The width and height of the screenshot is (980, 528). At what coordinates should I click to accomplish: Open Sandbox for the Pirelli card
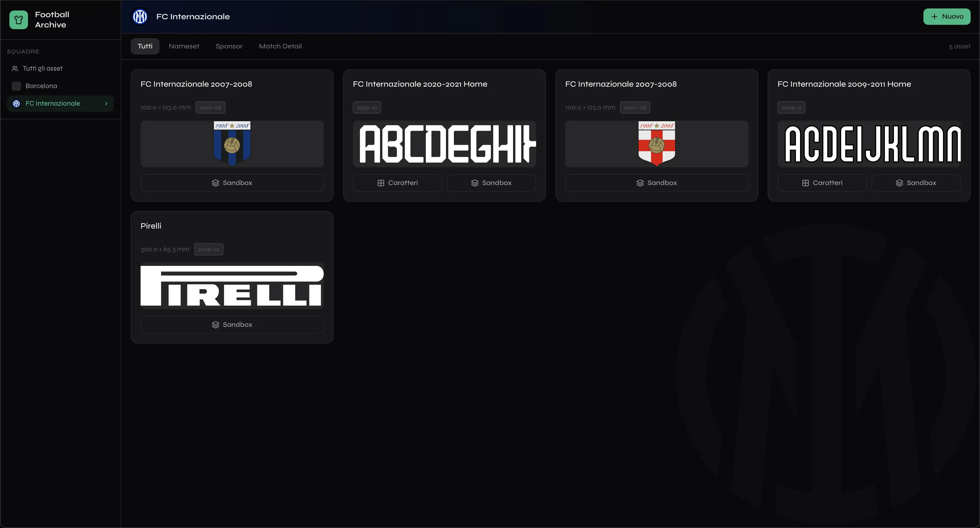point(232,325)
